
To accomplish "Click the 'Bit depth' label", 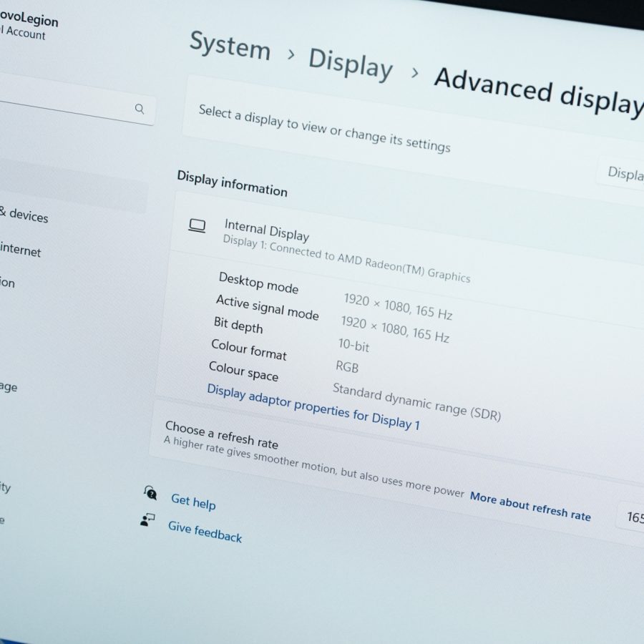I will (x=238, y=325).
